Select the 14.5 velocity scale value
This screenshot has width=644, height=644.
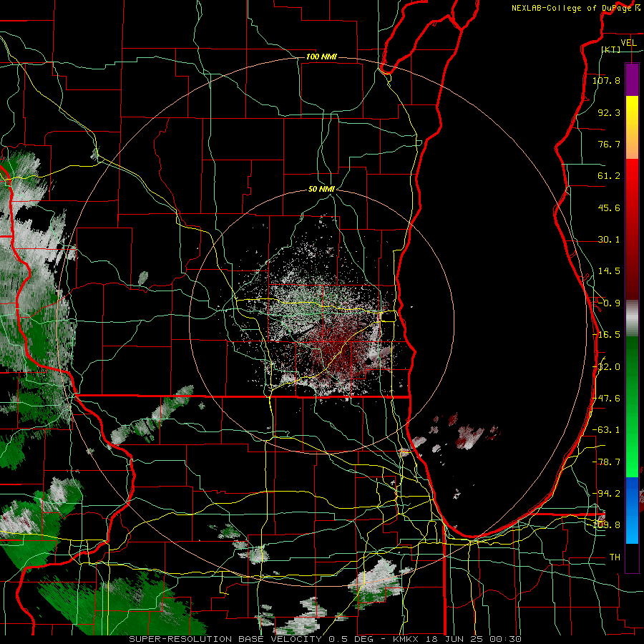click(609, 271)
